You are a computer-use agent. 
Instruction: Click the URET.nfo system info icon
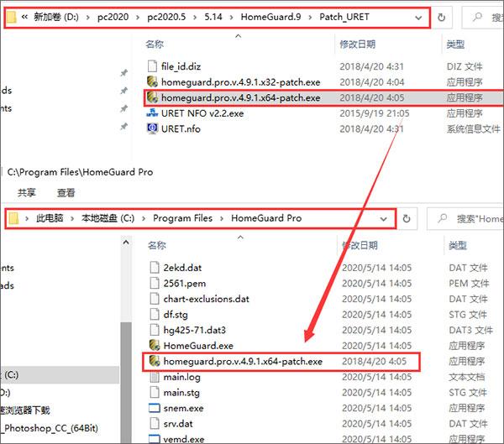coord(152,128)
